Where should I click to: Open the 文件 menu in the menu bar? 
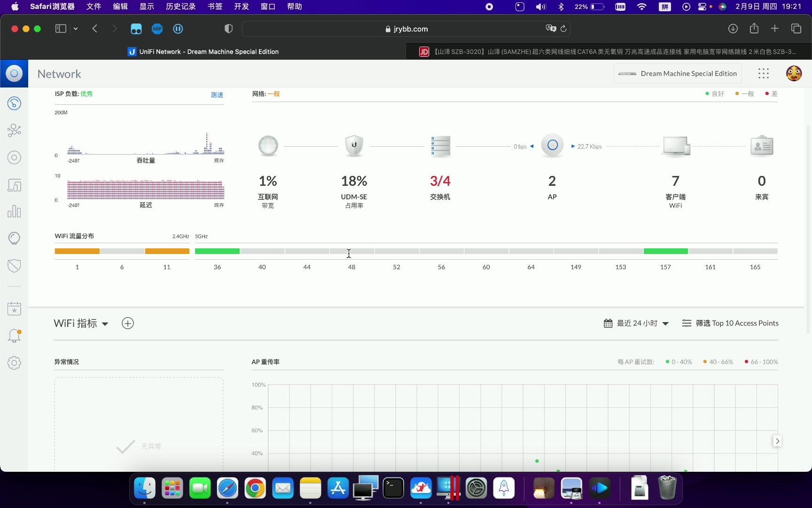pyautogui.click(x=94, y=7)
